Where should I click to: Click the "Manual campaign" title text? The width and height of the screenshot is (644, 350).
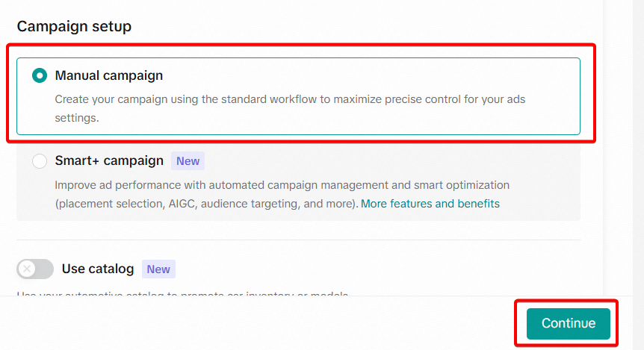(x=109, y=75)
